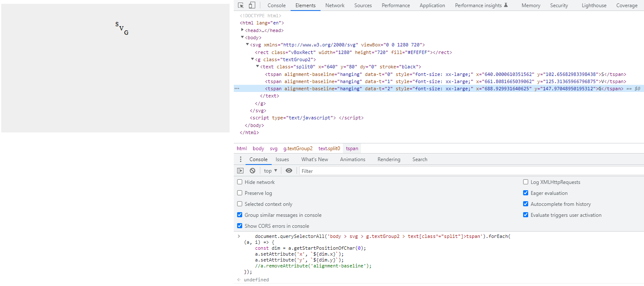
Task: Toggle the device toolbar icon
Action: click(252, 5)
